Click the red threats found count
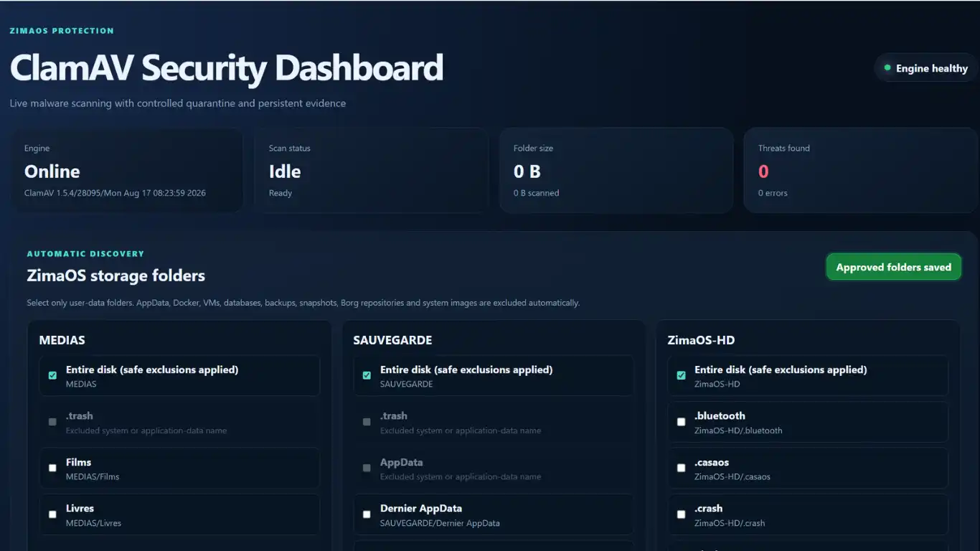 coord(763,171)
